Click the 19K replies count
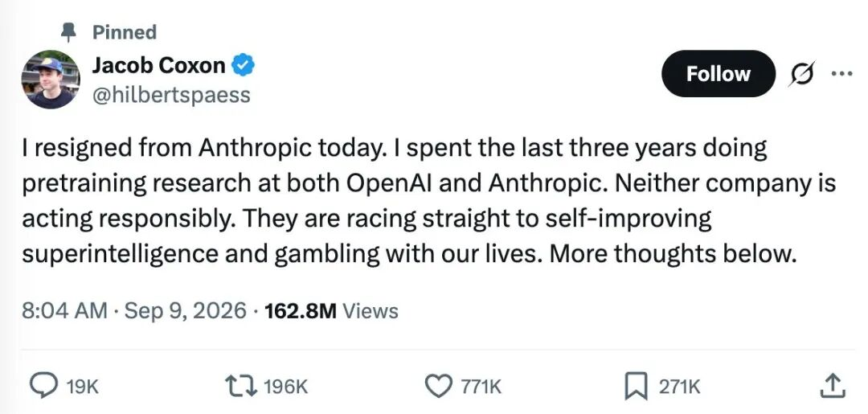Viewport: 868px width, 414px height. click(82, 387)
